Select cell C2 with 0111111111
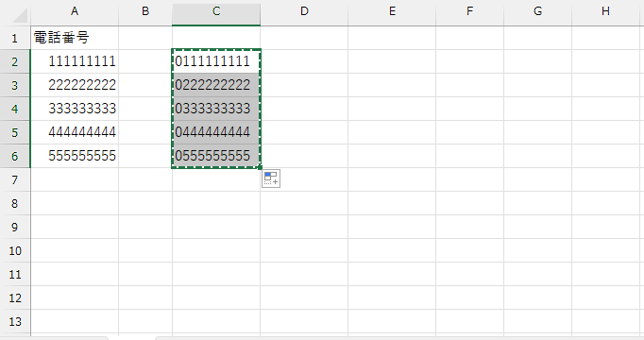Image resolution: width=644 pixels, height=340 pixels. pyautogui.click(x=216, y=61)
